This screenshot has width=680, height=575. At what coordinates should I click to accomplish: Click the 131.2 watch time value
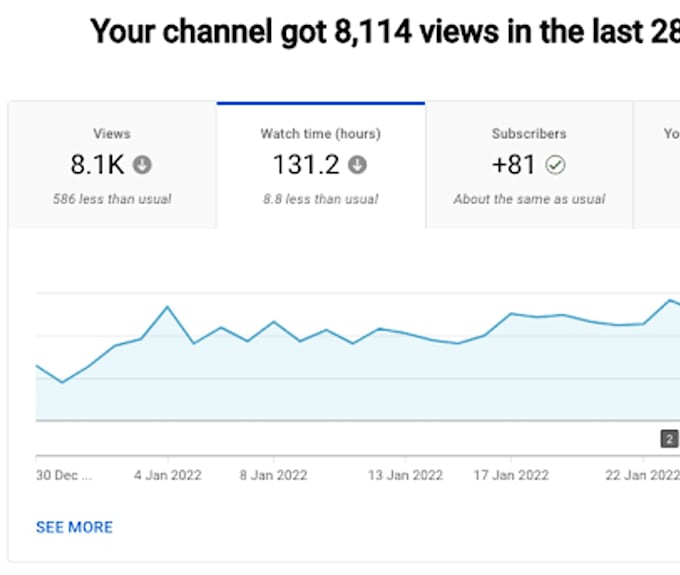[x=306, y=165]
